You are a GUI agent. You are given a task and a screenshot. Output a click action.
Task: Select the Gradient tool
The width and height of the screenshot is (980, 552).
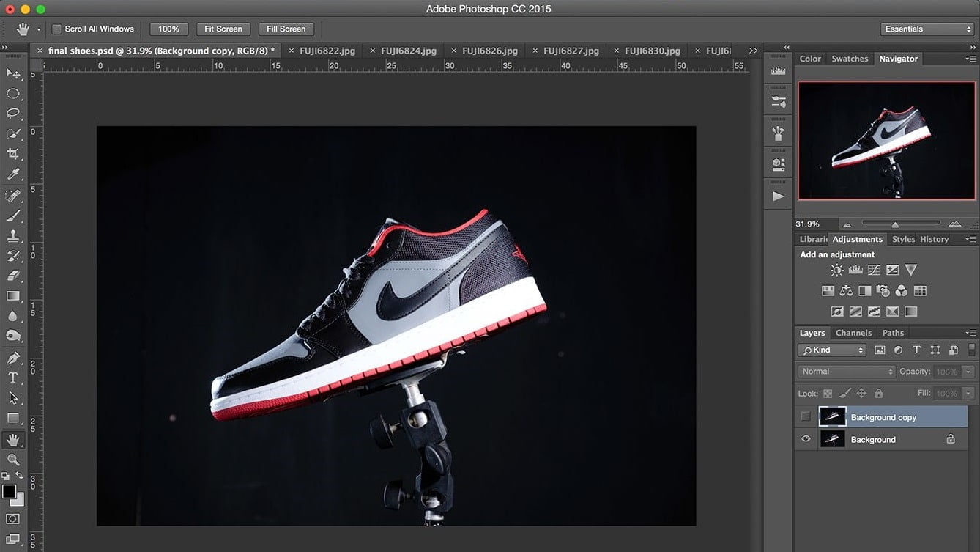[x=13, y=296]
